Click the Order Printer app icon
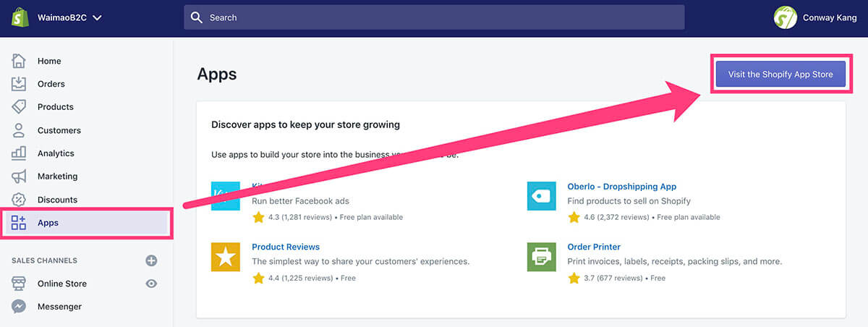This screenshot has height=327, width=868. 541,256
